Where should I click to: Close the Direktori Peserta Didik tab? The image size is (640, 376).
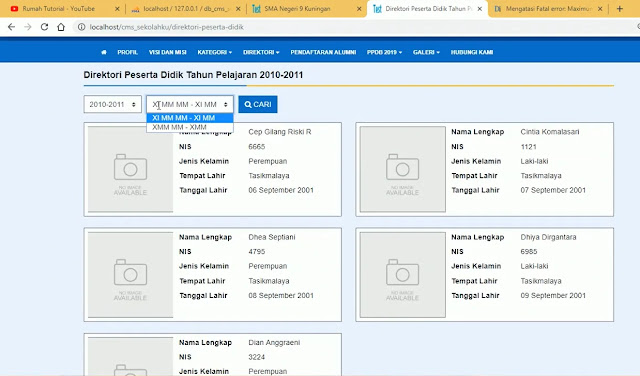click(x=480, y=9)
